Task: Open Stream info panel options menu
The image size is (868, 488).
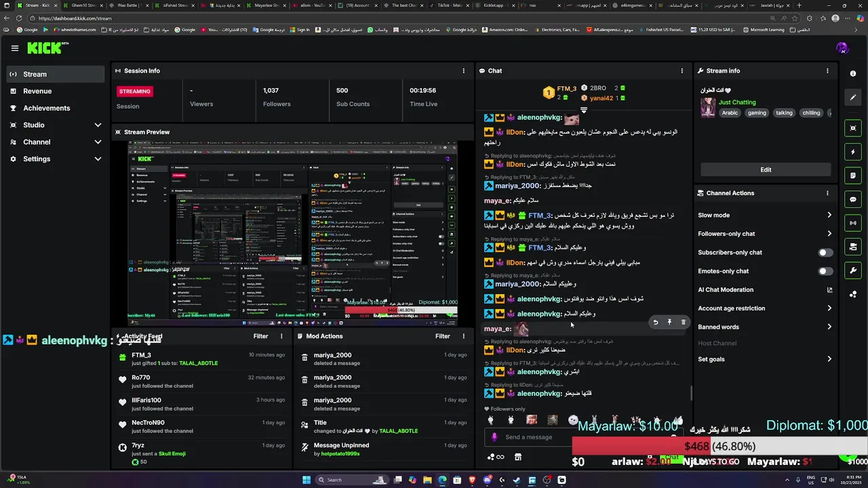Action: 827,70
